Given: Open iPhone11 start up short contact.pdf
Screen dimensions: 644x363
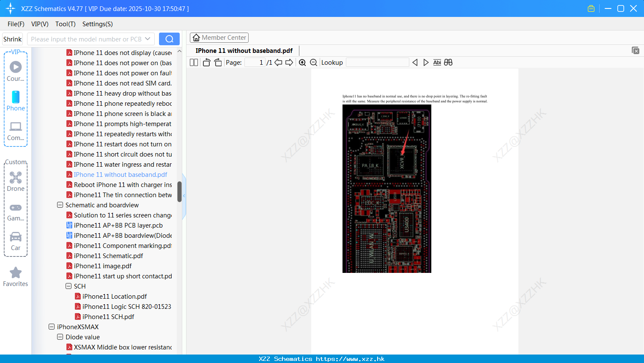Looking at the screenshot, I should [119, 276].
